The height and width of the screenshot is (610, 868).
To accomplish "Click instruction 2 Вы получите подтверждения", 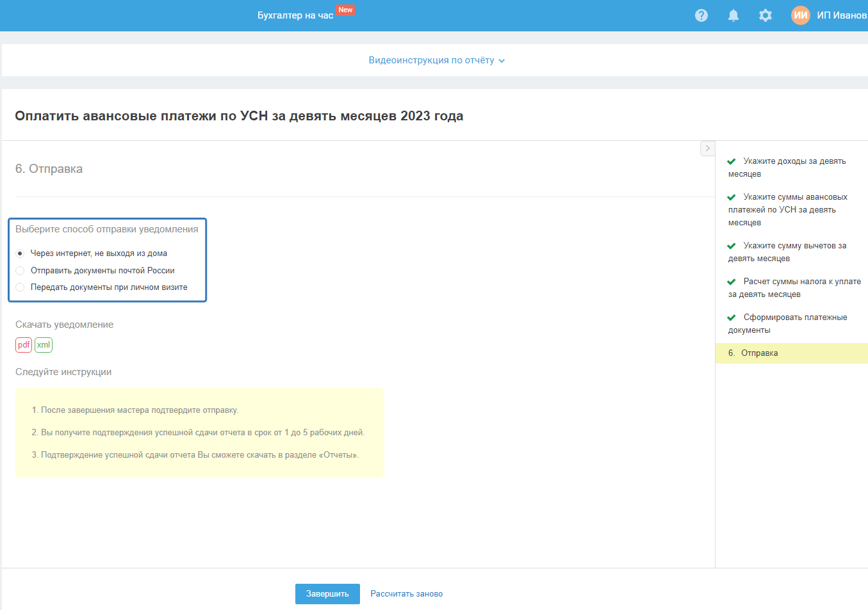I will click(198, 433).
